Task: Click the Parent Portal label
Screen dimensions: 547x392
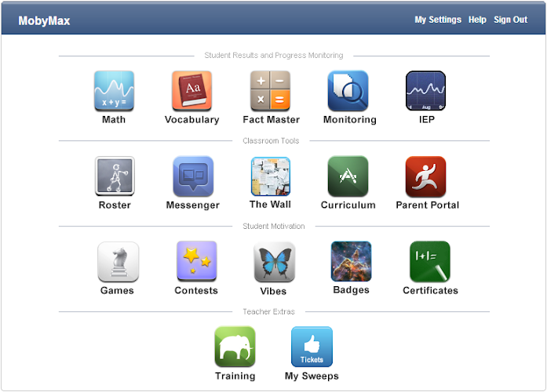Action: pyautogui.click(x=428, y=205)
